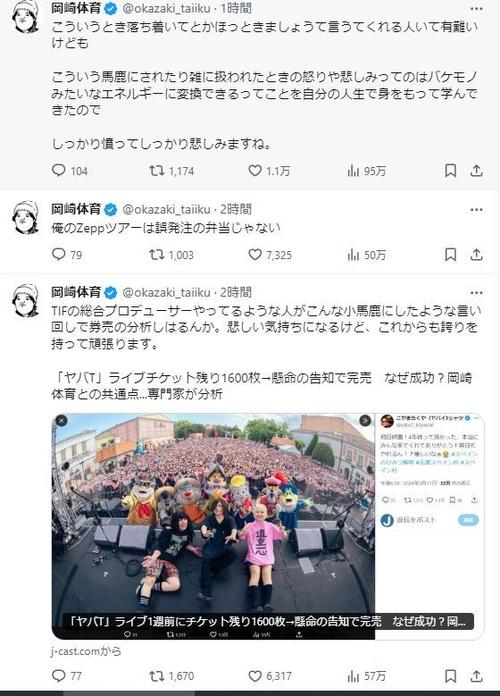Open the j-cast.comから source link
Image resolution: width=500 pixels, height=696 pixels.
[x=86, y=651]
